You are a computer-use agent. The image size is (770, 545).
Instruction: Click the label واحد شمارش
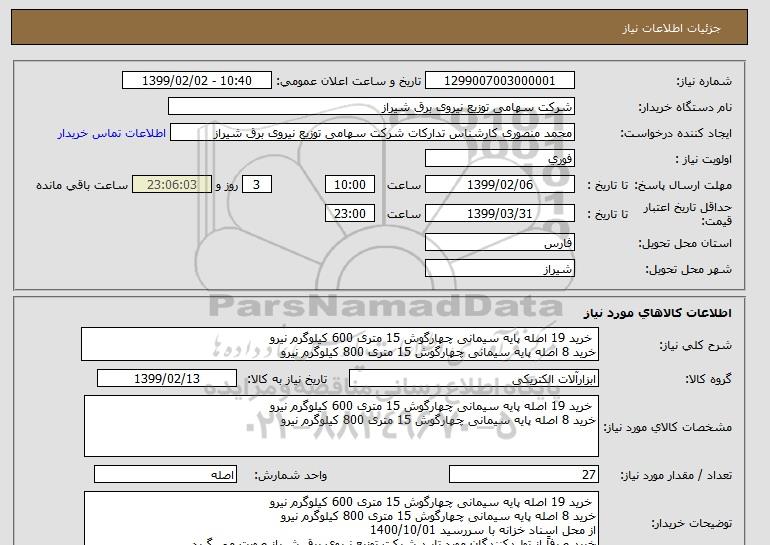pyautogui.click(x=290, y=475)
